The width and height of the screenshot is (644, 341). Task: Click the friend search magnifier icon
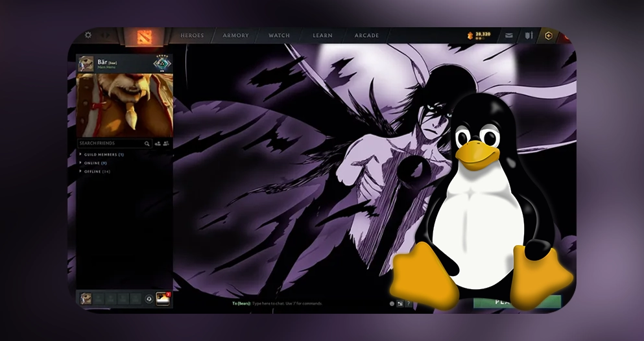pos(147,144)
